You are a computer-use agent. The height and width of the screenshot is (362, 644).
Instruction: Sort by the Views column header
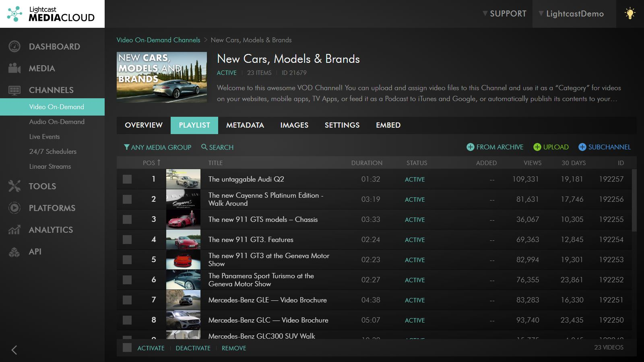tap(532, 163)
